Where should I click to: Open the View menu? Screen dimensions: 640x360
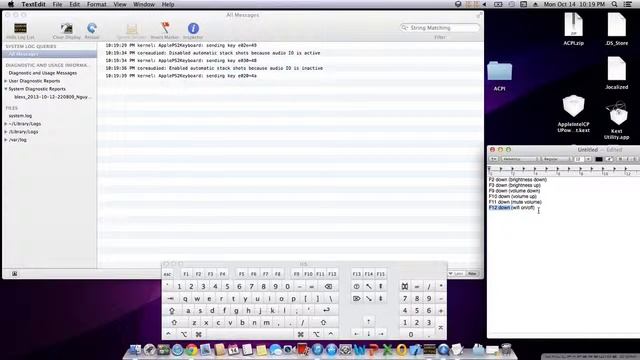coord(120,4)
